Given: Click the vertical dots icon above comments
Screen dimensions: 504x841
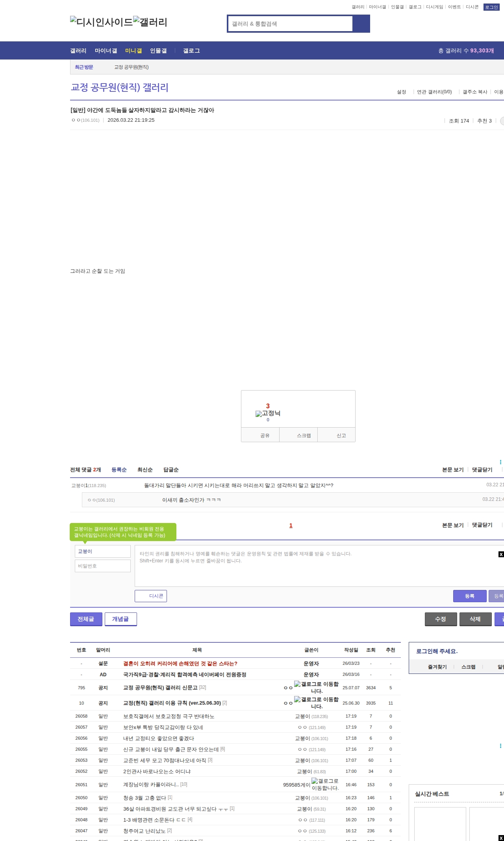Looking at the screenshot, I should click(x=500, y=462).
